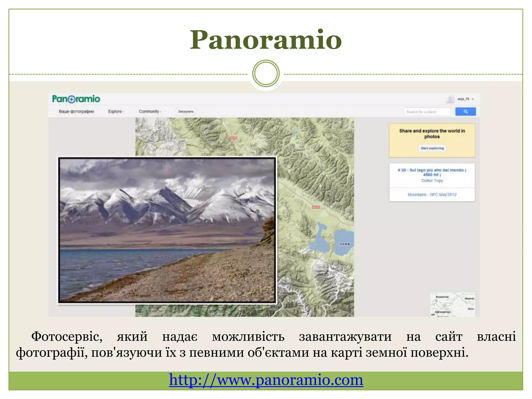Click the red road marker above the lakes

coord(316,207)
